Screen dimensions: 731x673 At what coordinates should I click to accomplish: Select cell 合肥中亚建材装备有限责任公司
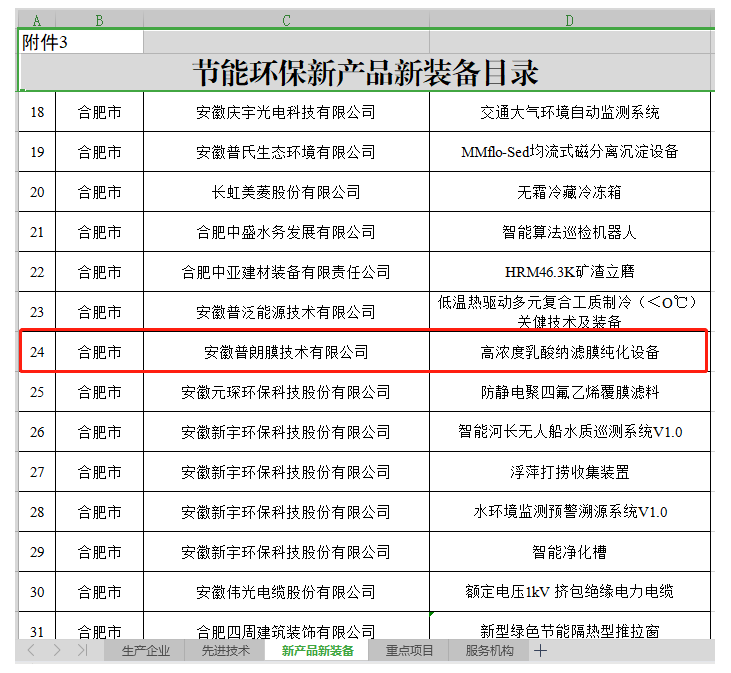tap(286, 272)
